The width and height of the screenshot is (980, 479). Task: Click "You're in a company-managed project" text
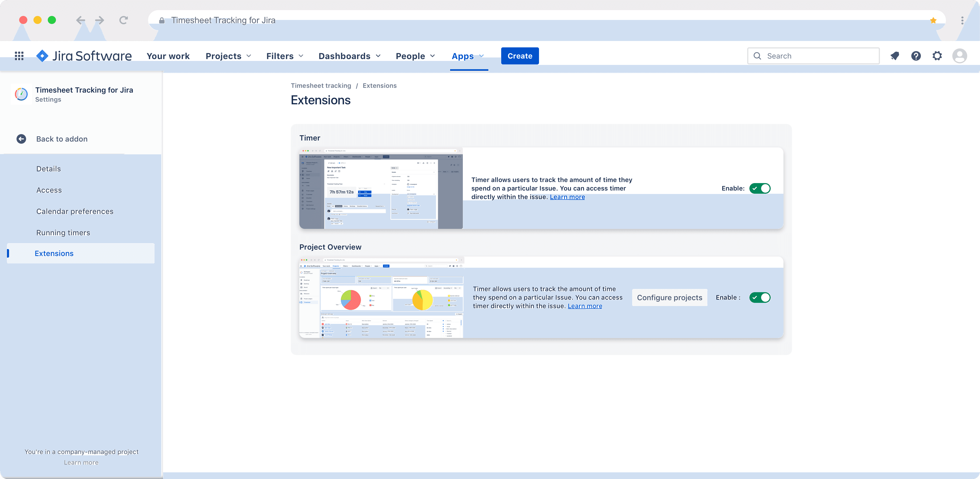coord(81,452)
